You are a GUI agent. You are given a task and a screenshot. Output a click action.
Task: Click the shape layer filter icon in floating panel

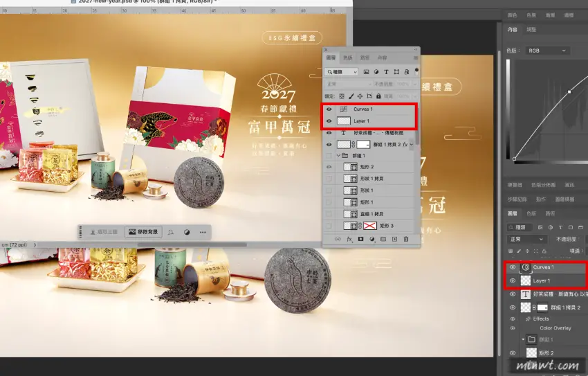pos(396,72)
